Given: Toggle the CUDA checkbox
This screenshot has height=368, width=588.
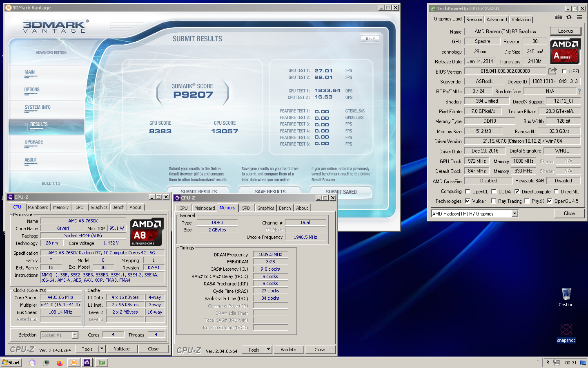Looking at the screenshot, I should click(494, 191).
